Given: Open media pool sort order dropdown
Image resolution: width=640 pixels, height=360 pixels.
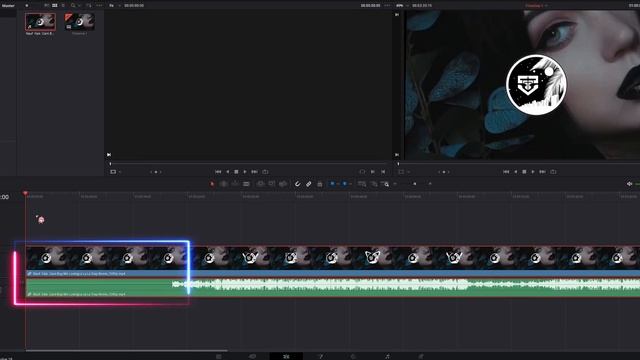Looking at the screenshot, I should [x=88, y=6].
